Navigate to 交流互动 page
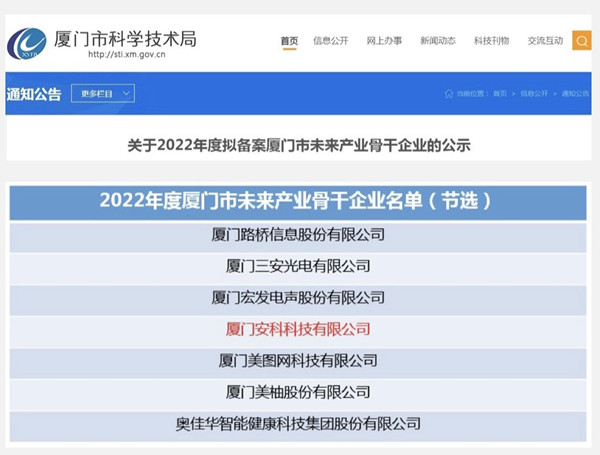Viewport: 600px width, 455px height. pos(545,40)
